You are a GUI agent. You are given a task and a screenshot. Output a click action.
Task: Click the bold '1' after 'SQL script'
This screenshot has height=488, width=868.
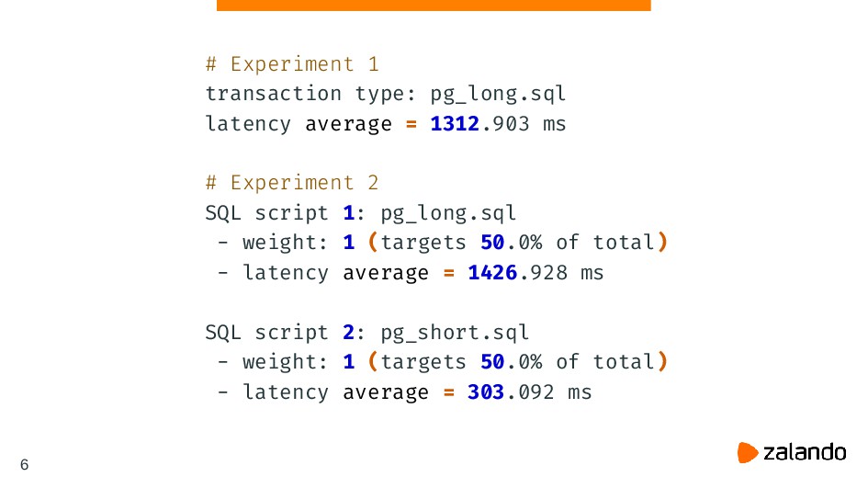pyautogui.click(x=349, y=213)
